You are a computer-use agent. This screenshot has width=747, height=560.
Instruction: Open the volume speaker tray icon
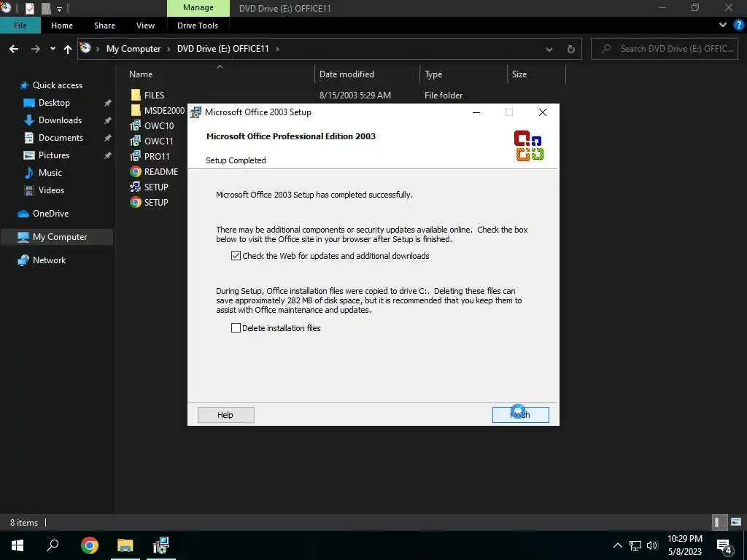652,545
